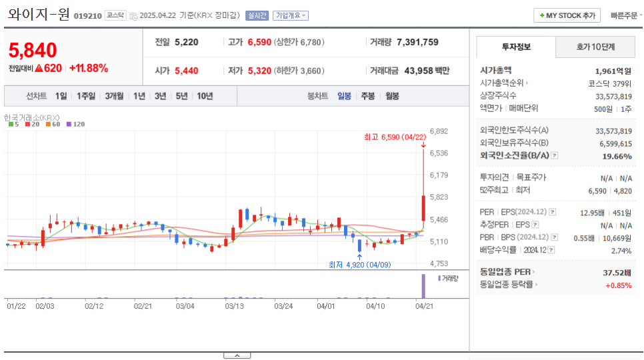Click the 시가총액 value 1,961억원
The height and width of the screenshot is (360, 644).
pyautogui.click(x=613, y=71)
